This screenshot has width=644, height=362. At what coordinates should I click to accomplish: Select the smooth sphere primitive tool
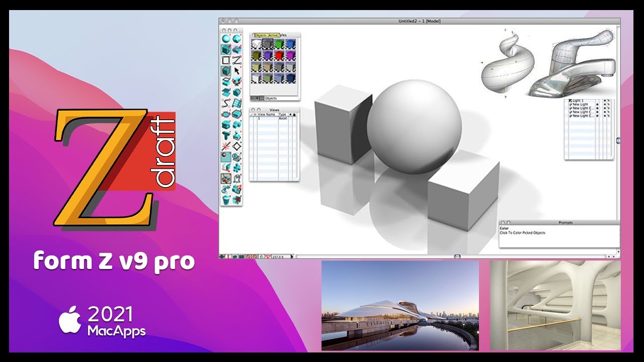[x=226, y=39]
